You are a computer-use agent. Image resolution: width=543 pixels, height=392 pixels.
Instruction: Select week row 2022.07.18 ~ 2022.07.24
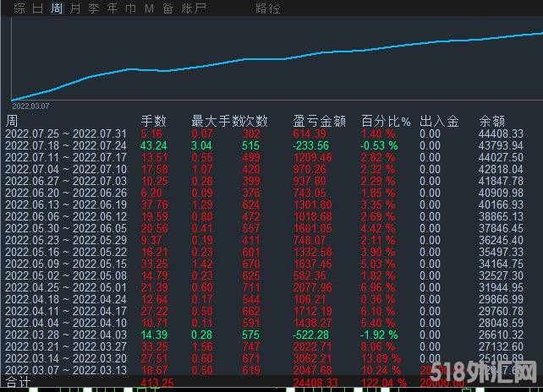coord(264,145)
